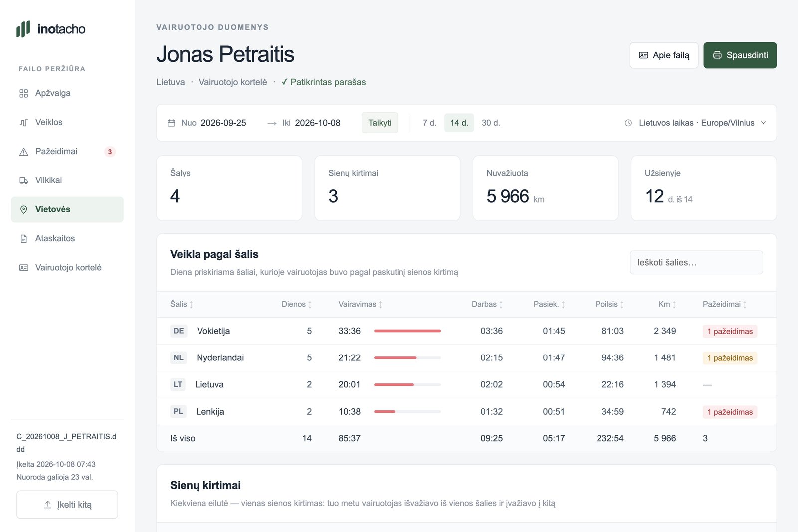Sort by Poilsis column header
The height and width of the screenshot is (532, 798).
609,304
